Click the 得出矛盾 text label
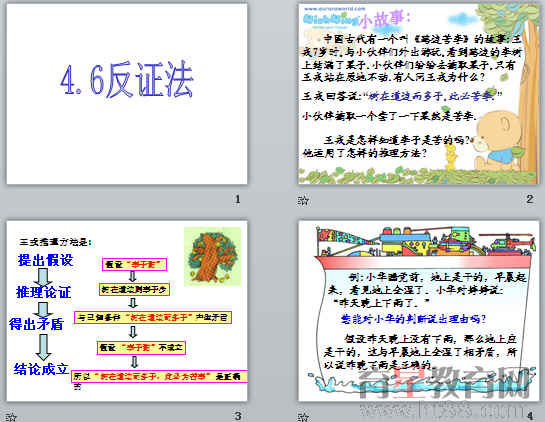Viewport: 545px width, 422px height. 36,324
